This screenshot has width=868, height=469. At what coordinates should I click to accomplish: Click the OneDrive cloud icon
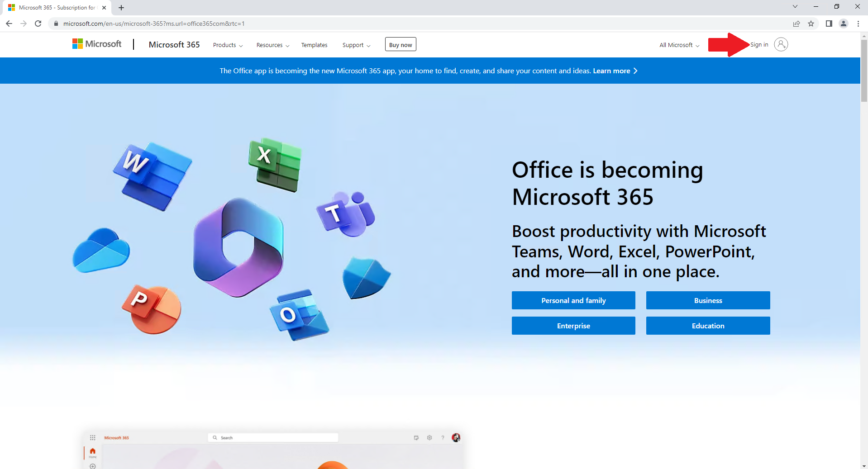pyautogui.click(x=101, y=250)
